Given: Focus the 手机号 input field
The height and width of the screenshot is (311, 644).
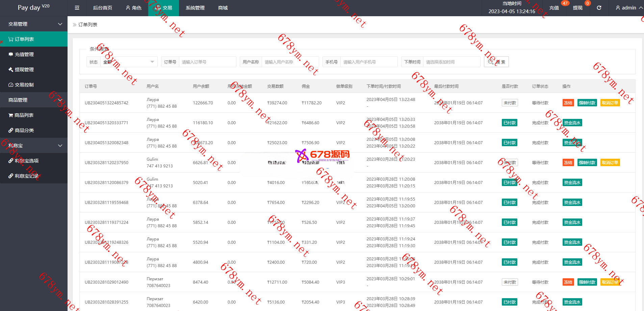Looking at the screenshot, I should 369,62.
